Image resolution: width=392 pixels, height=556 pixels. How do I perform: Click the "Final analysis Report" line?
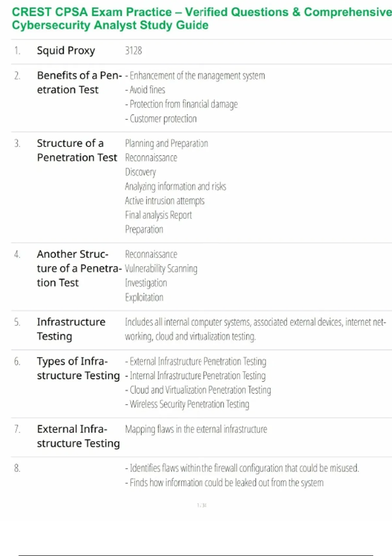pos(158,215)
